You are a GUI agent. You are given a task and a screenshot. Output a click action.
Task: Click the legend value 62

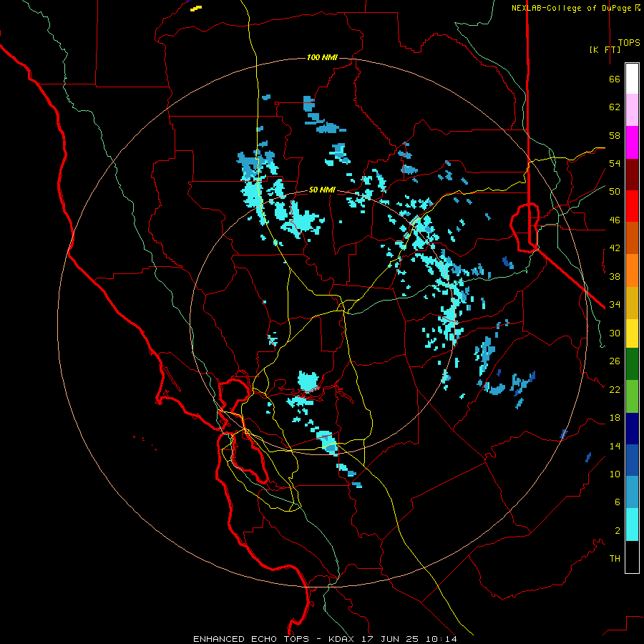click(x=615, y=107)
